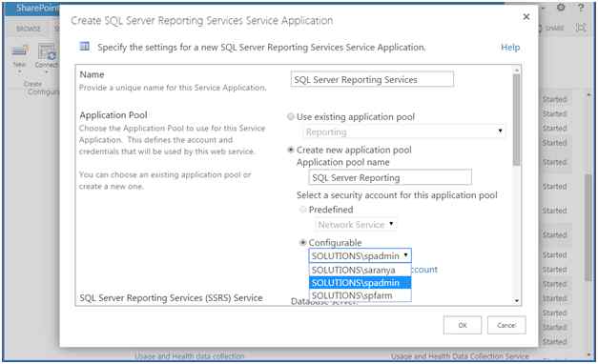Click the dialog scrollbar up arrow

click(x=517, y=71)
